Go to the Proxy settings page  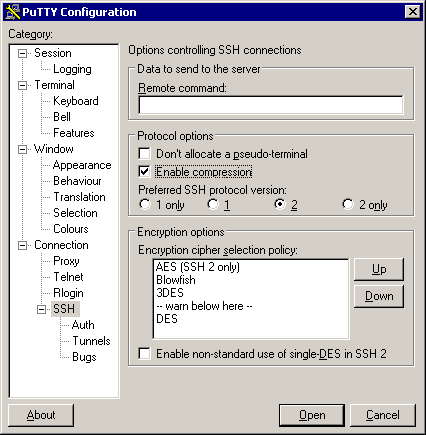tap(66, 261)
